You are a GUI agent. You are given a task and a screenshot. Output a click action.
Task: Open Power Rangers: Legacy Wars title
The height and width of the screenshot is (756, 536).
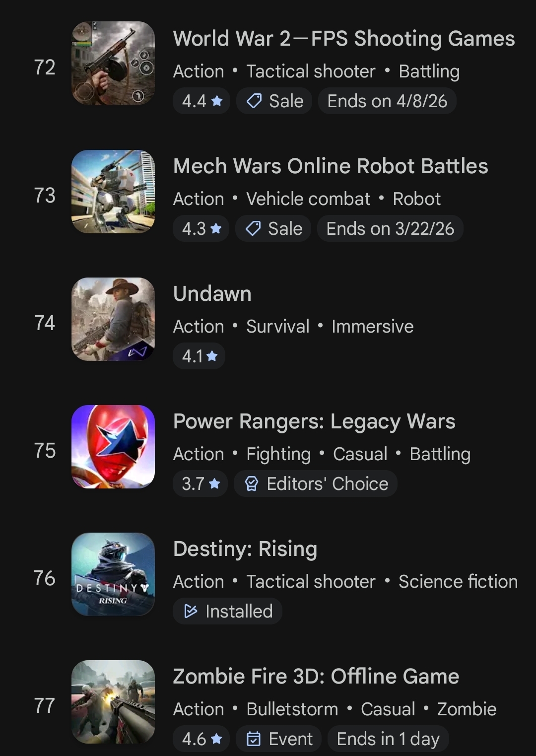[314, 421]
